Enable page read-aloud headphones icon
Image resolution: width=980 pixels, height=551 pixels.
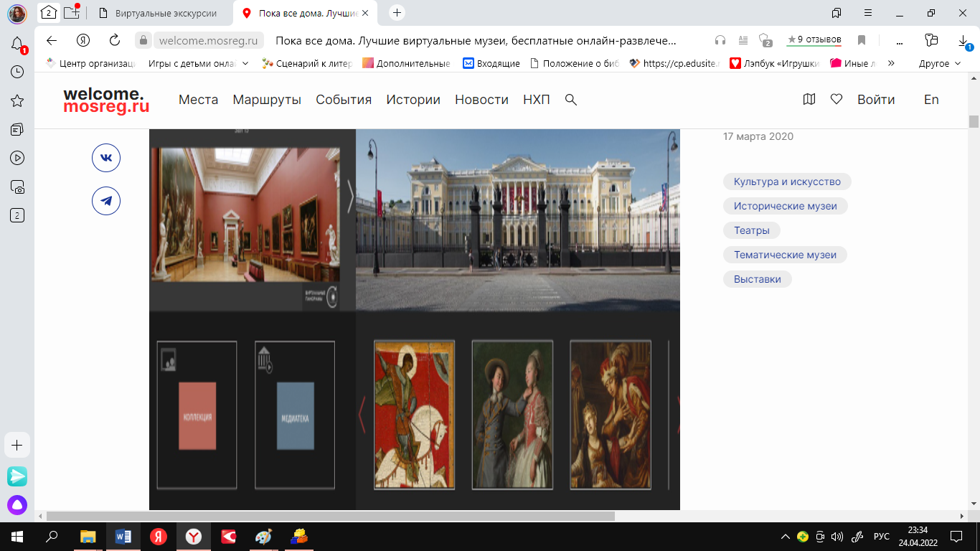[x=720, y=40]
